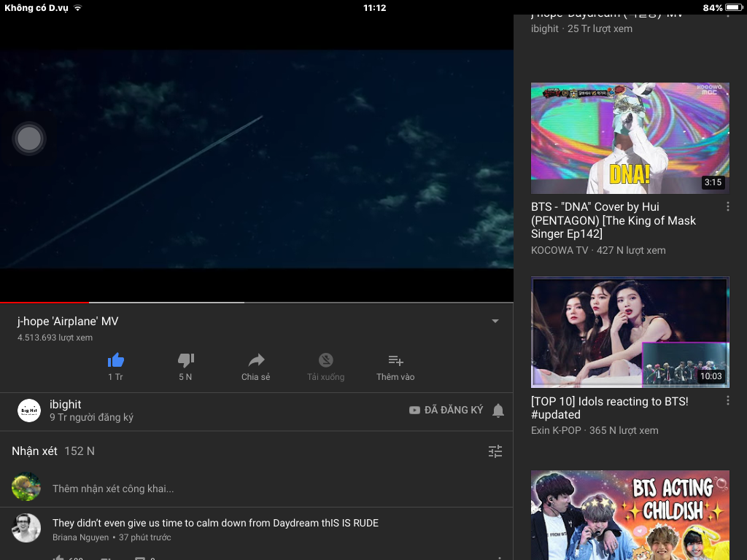Image resolution: width=747 pixels, height=560 pixels.
Task: Tap the Tải xuống download icon
Action: (x=325, y=361)
